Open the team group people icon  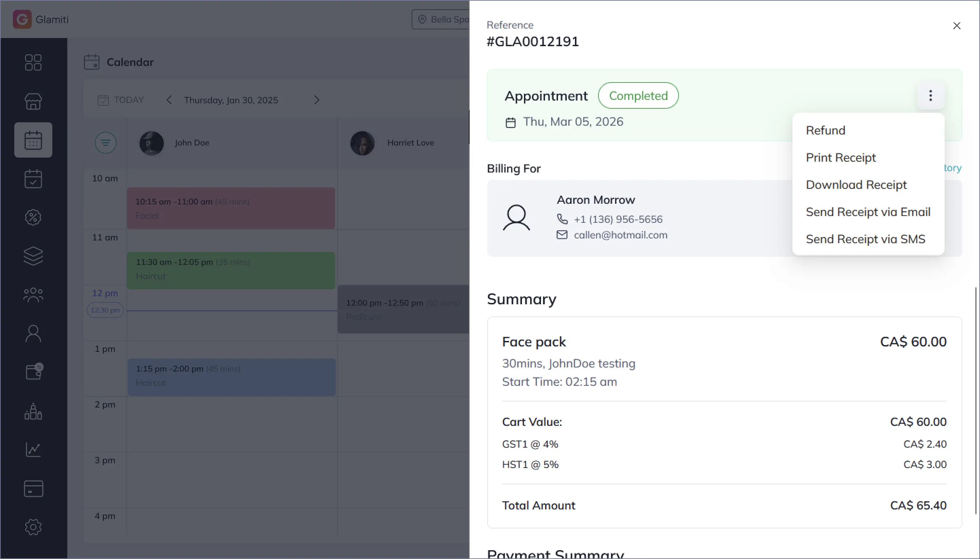33,295
